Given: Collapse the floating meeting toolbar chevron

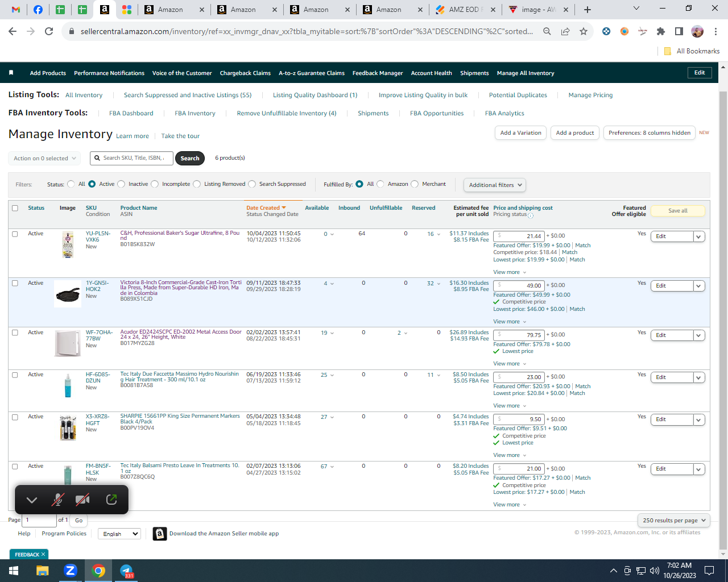Looking at the screenshot, I should [x=32, y=500].
